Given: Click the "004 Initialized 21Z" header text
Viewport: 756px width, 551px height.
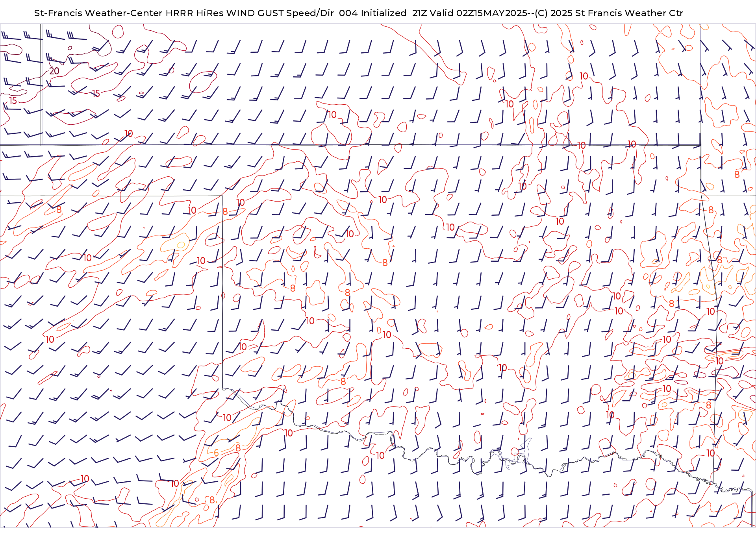Looking at the screenshot, I should 383,13.
